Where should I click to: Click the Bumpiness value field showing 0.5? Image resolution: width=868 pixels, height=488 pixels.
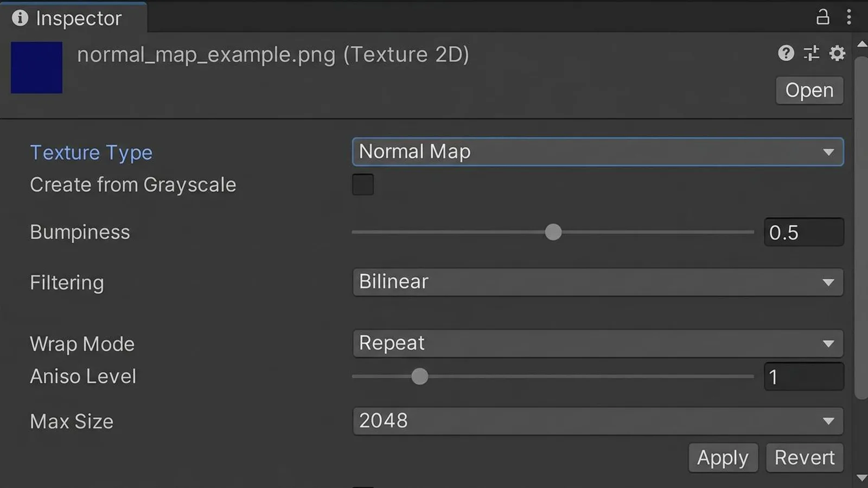click(804, 232)
